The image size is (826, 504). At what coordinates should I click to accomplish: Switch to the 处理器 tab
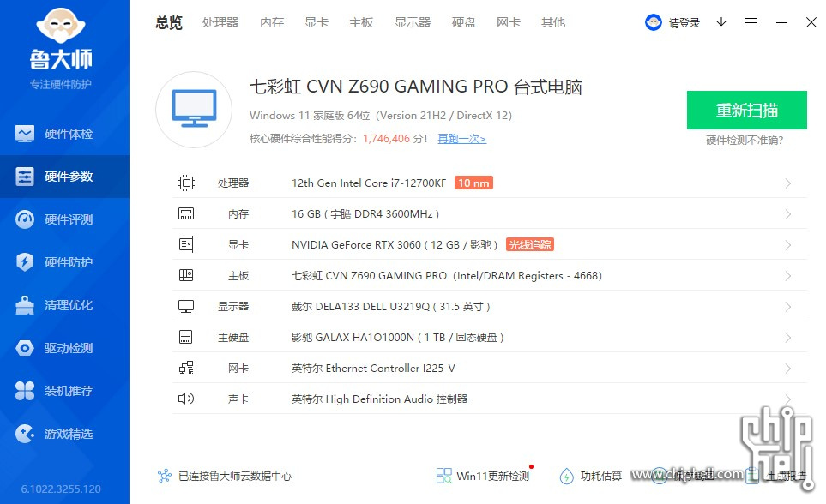click(x=220, y=22)
